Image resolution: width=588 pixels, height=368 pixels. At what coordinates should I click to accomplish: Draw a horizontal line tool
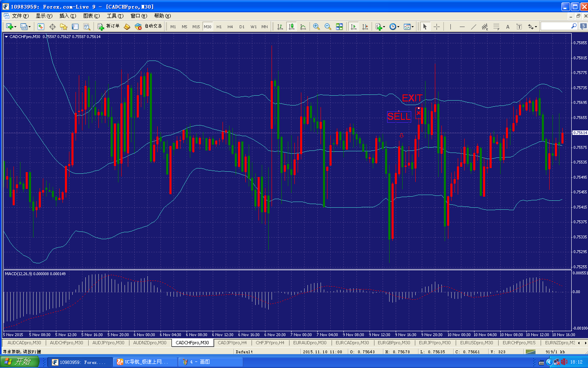[x=462, y=27]
